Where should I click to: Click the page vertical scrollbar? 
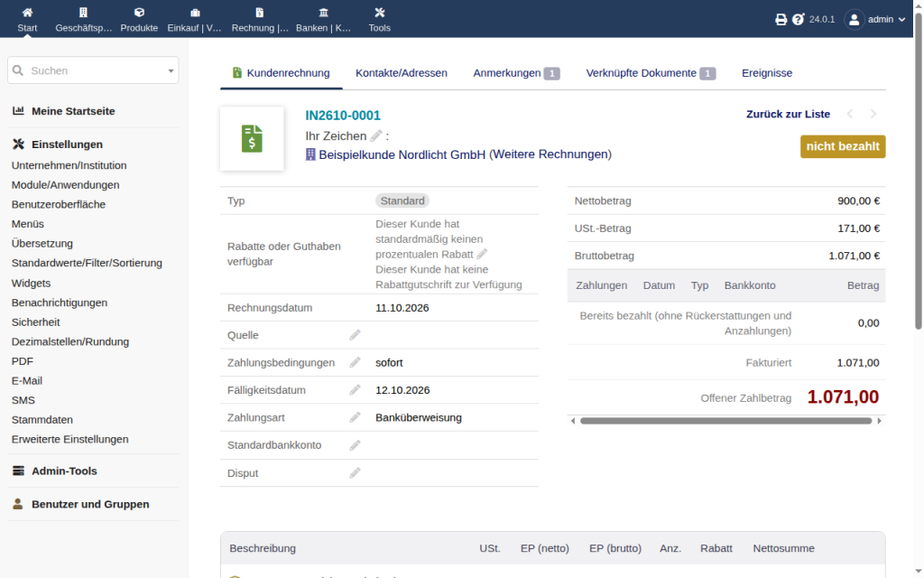click(919, 171)
